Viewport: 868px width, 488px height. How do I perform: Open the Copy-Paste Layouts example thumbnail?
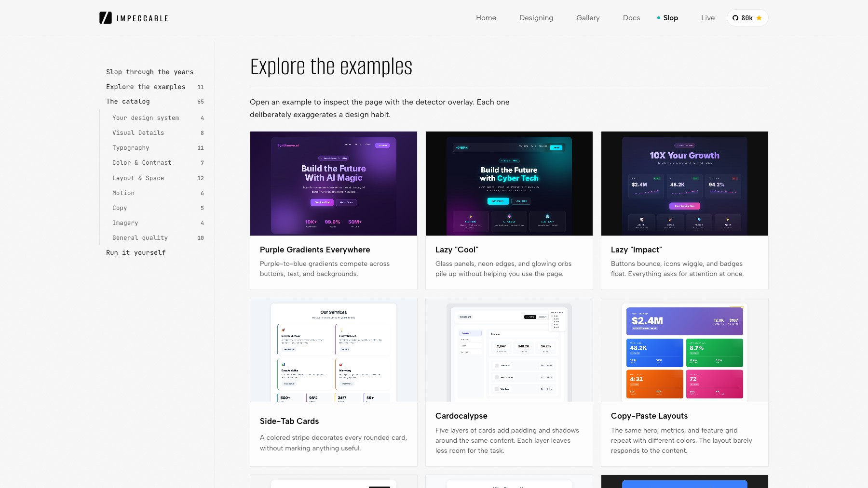[x=685, y=350]
